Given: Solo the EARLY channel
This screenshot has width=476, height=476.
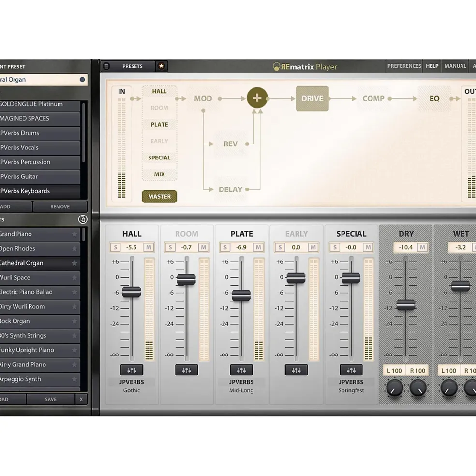Looking at the screenshot, I should coord(280,247).
